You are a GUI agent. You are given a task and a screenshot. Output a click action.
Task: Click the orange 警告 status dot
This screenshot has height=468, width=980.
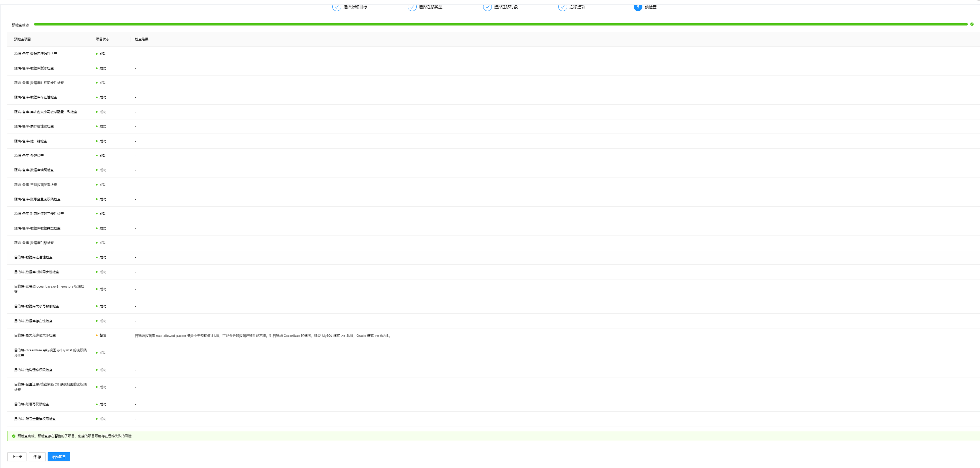point(97,335)
